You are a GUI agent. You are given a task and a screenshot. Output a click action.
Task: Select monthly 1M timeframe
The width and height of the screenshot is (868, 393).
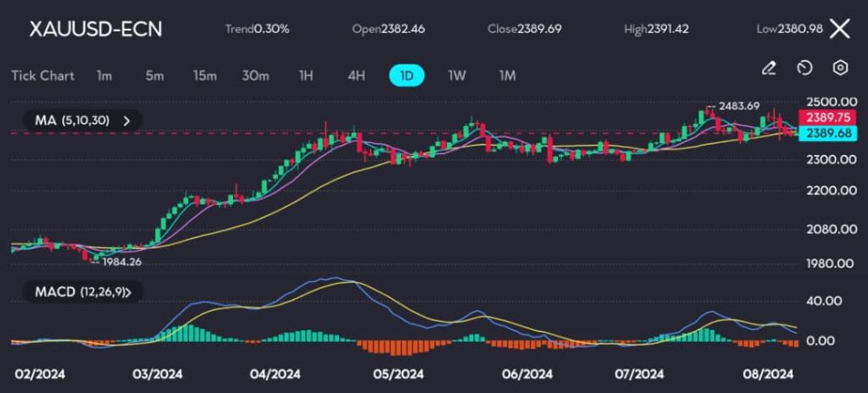(507, 75)
